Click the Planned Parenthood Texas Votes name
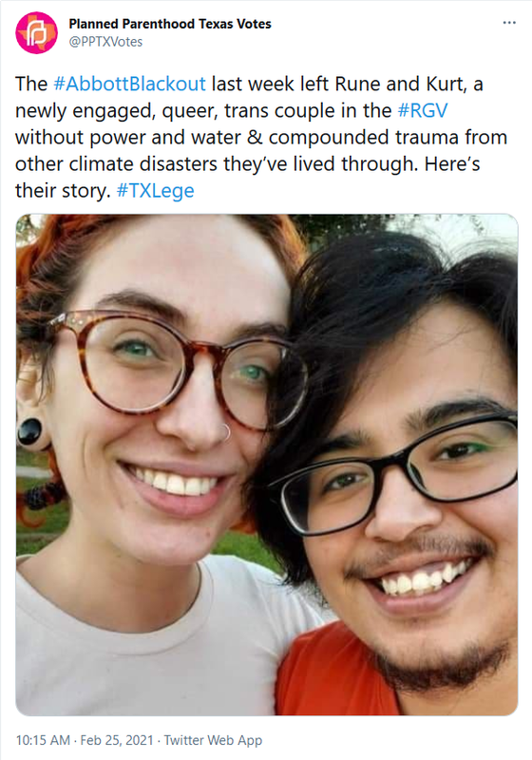 (170, 24)
